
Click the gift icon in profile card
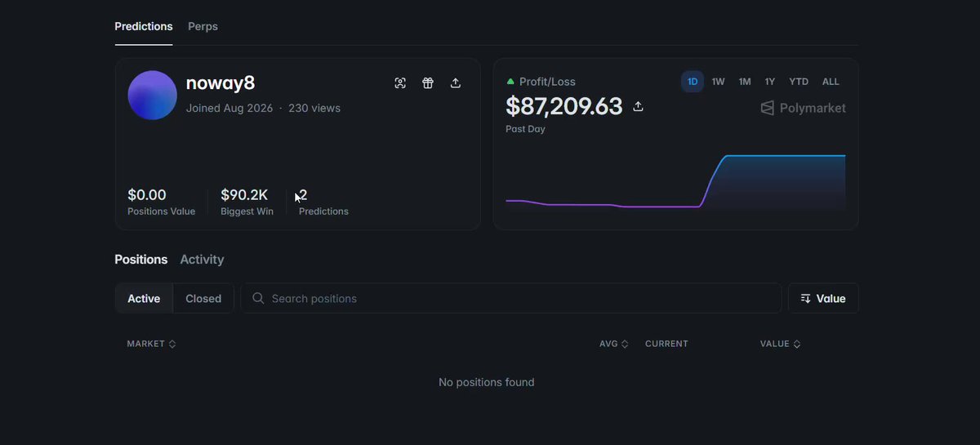(428, 82)
